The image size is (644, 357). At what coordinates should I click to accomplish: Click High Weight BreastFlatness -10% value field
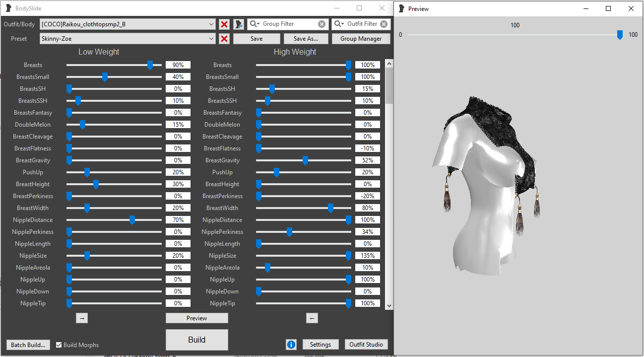(x=368, y=148)
